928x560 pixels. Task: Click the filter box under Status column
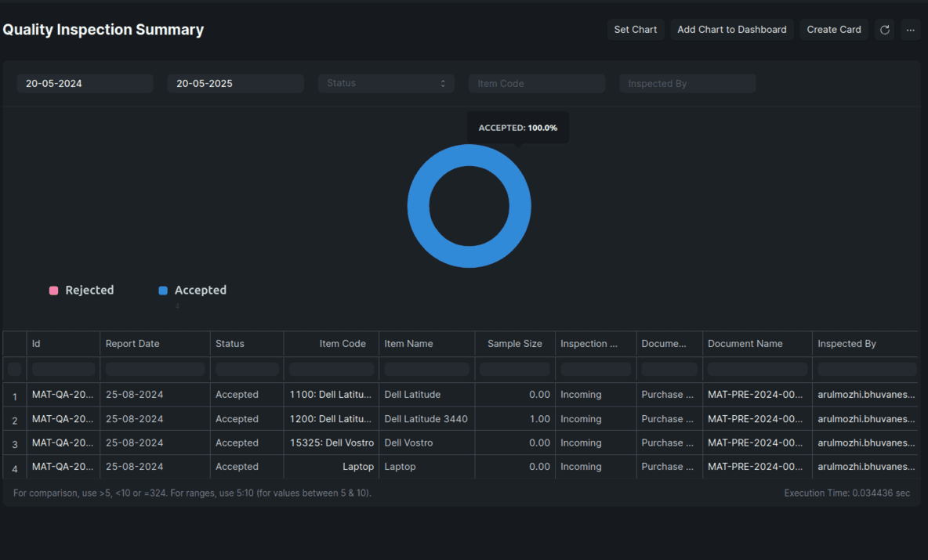[x=246, y=369]
